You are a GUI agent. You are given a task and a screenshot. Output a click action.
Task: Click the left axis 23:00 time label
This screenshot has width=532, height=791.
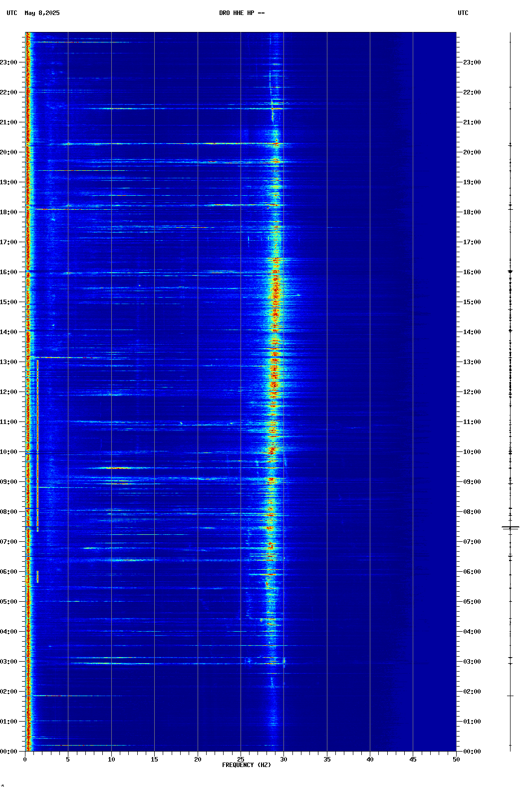pos(8,62)
